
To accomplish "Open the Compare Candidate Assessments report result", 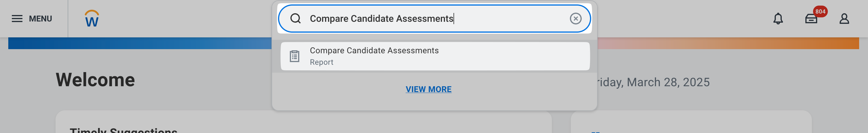I will (x=435, y=56).
